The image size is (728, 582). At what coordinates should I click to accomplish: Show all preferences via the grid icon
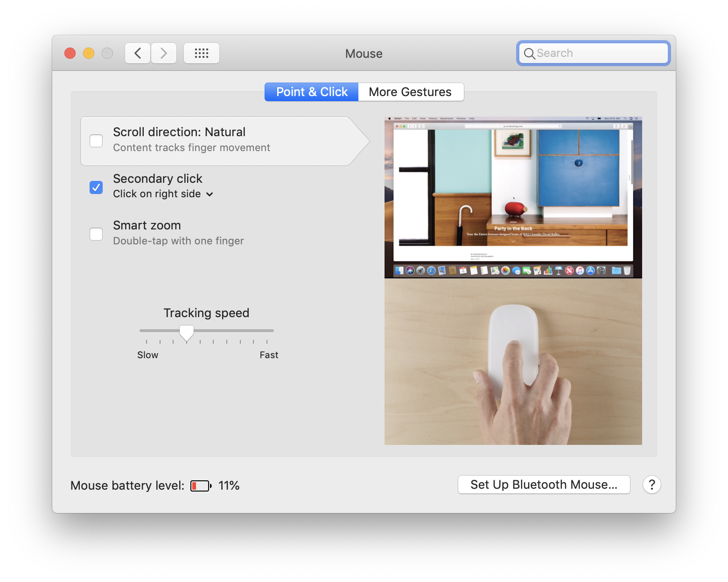click(x=201, y=53)
